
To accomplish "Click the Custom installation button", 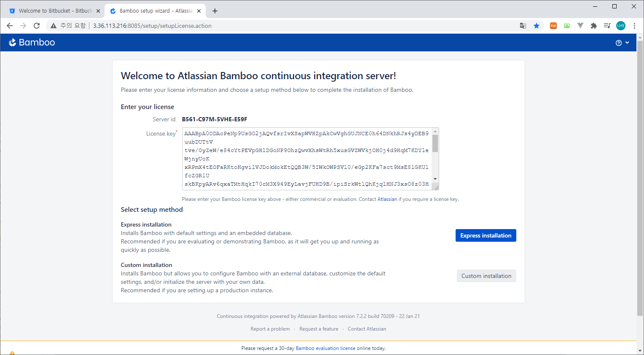I will 486,276.
